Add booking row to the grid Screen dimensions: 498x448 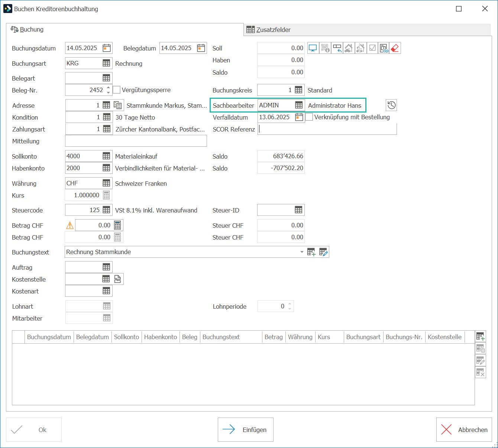481,337
